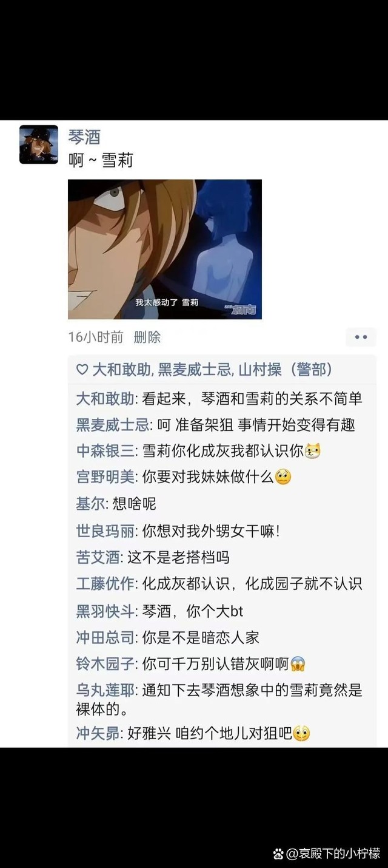Tap commenter name 工藤优作
Image resolution: width=388 pixels, height=868 pixels.
click(105, 584)
